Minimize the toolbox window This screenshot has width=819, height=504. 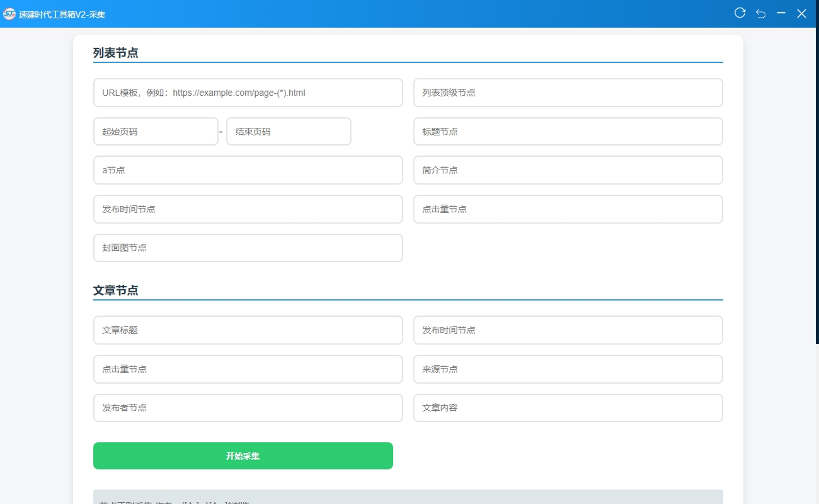coord(781,14)
